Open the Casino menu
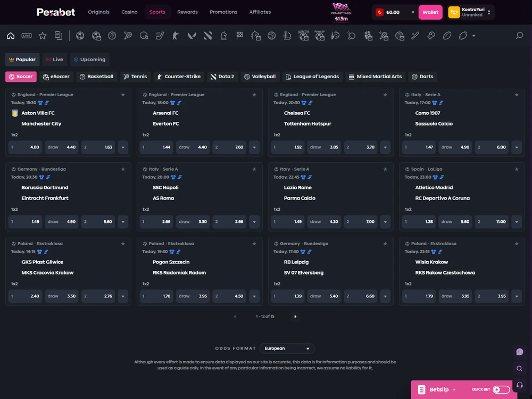This screenshot has width=532, height=399. pyautogui.click(x=129, y=12)
